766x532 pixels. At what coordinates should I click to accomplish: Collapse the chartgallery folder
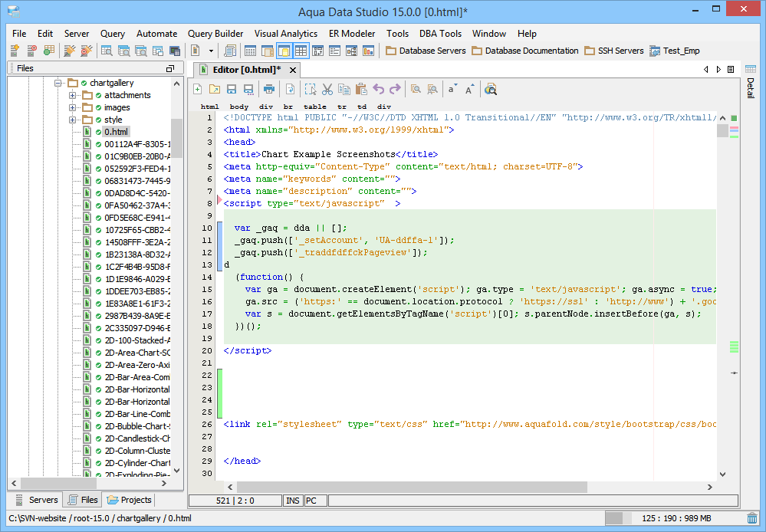coord(58,83)
